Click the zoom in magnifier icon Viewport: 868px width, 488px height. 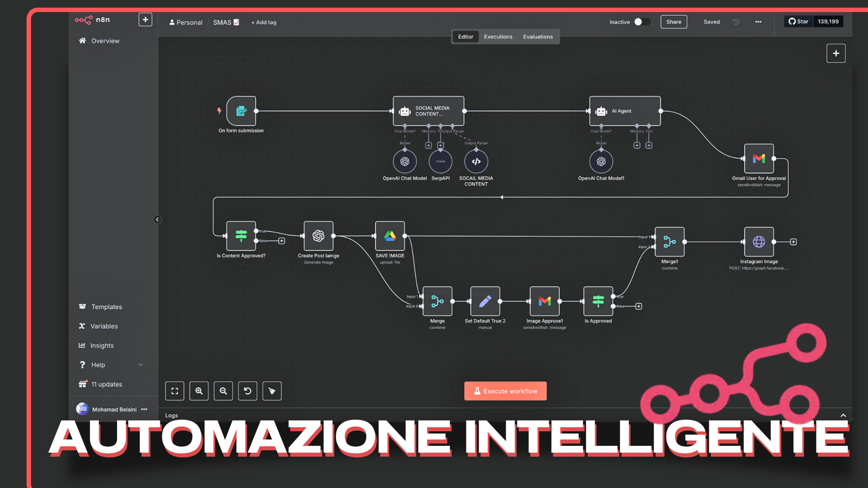[x=199, y=391]
